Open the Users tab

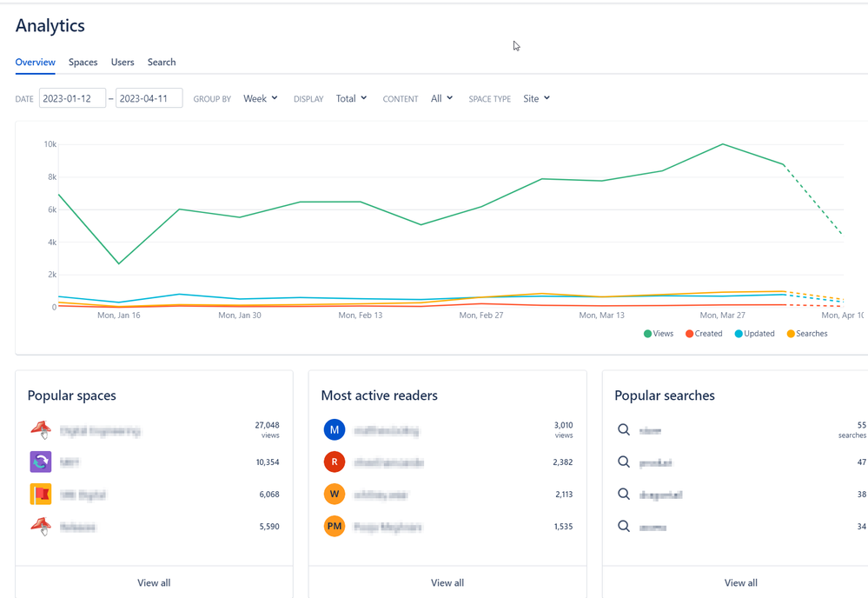pos(123,62)
